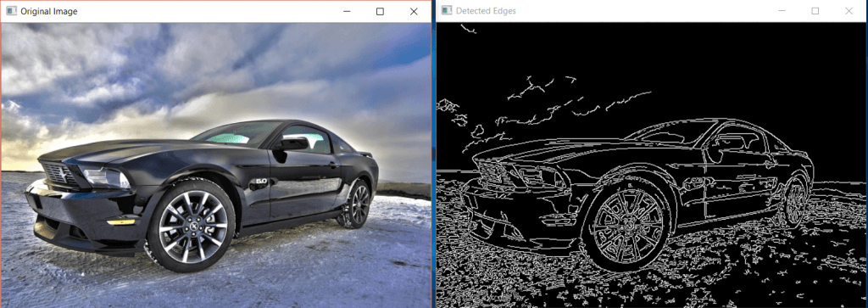868x308 pixels.
Task: Click the side mirror in the original photo
Action: coord(291,144)
